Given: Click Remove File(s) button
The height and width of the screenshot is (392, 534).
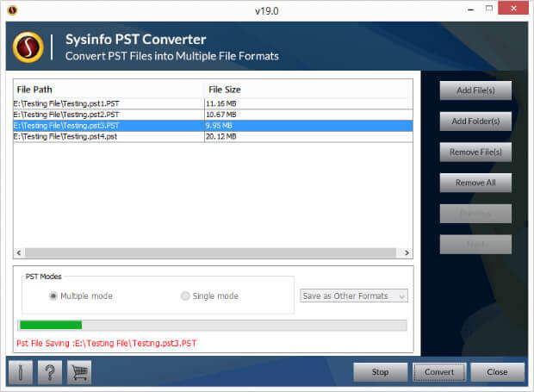Looking at the screenshot, I should [x=475, y=152].
